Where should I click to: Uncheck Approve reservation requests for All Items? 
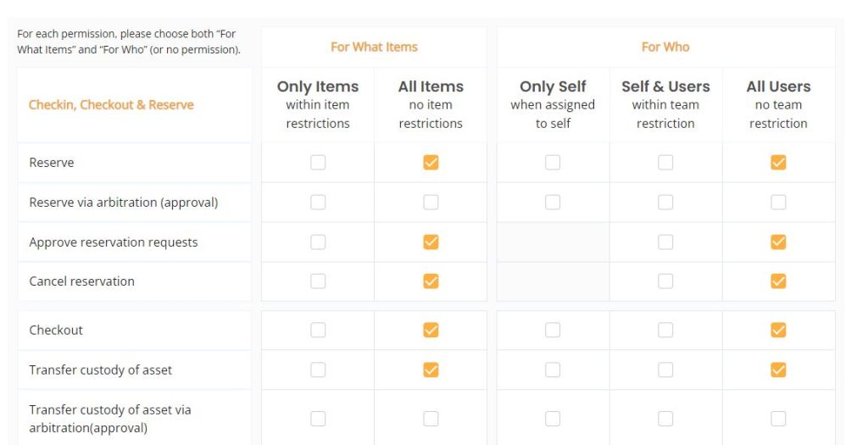431,242
